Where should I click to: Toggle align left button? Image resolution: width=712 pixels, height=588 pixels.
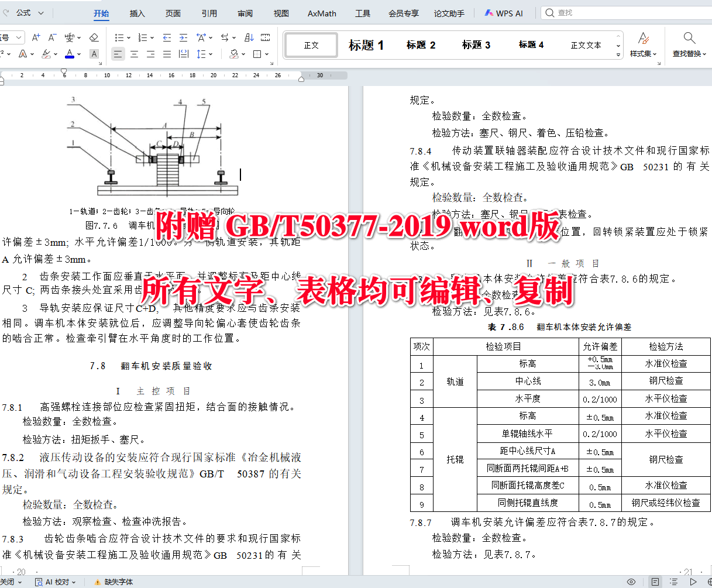pos(118,54)
